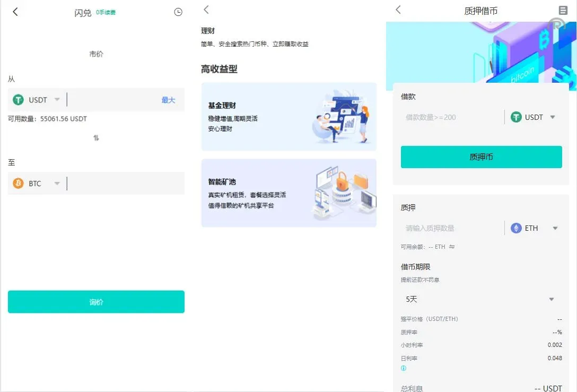This screenshot has height=392, width=577.
Task: Click the back arrow on the 闪兑 page
Action: click(x=15, y=11)
